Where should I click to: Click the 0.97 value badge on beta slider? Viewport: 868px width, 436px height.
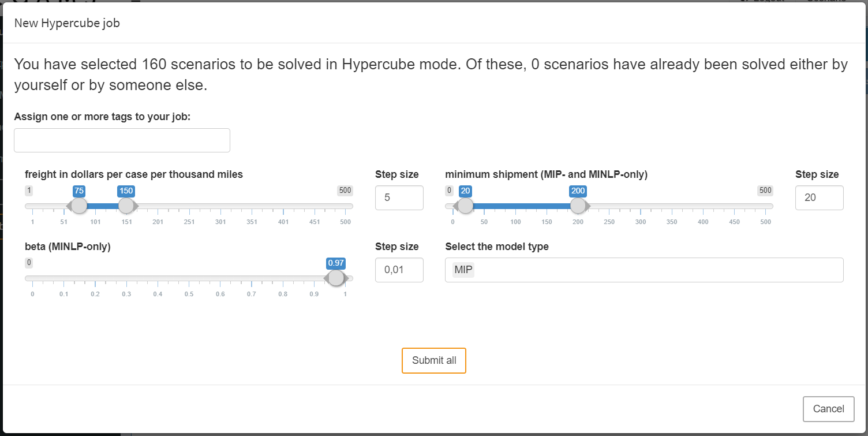[x=336, y=263]
